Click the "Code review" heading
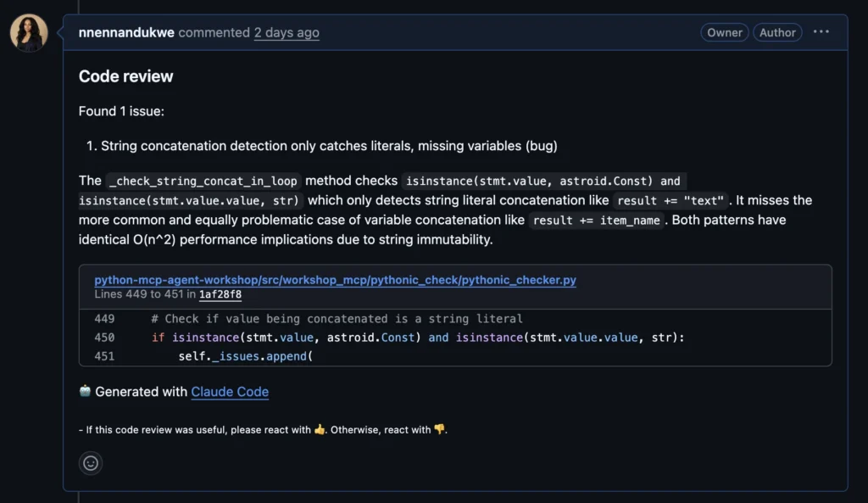 (125, 76)
